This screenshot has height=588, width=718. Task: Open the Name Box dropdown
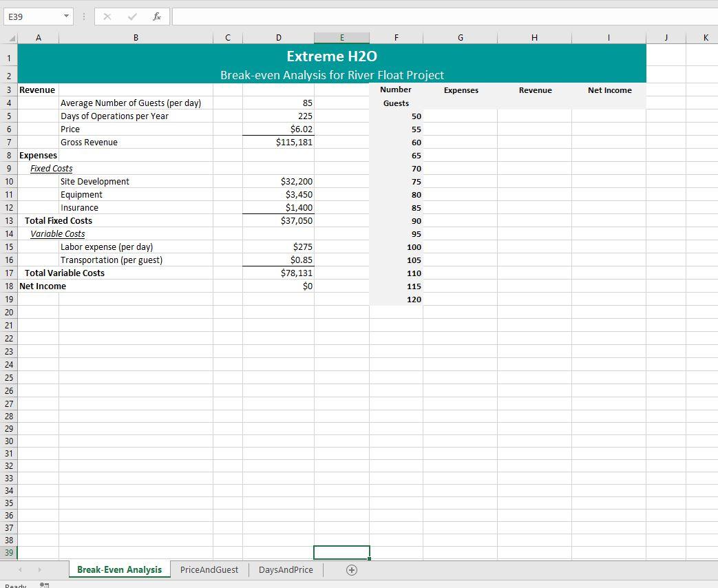click(x=65, y=16)
